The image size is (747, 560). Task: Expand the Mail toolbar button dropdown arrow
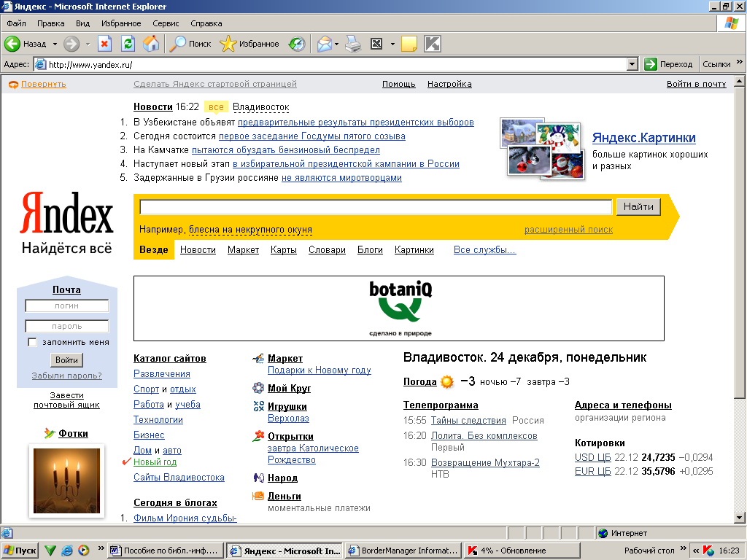click(x=336, y=44)
